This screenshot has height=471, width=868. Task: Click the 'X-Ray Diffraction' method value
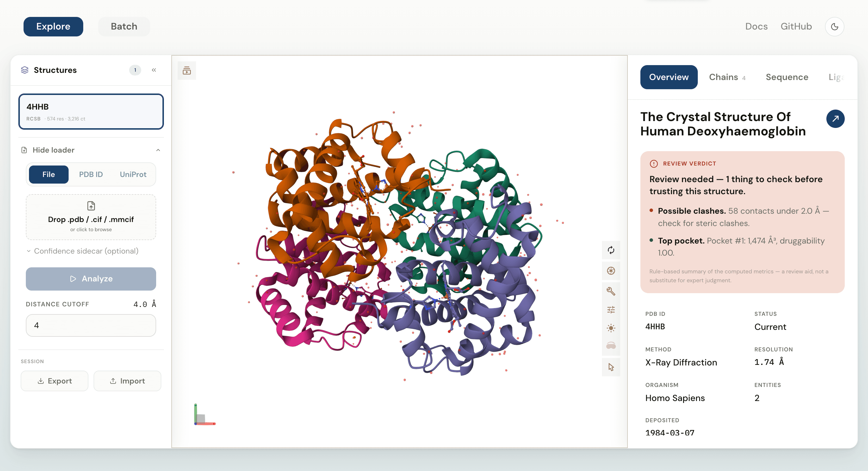coord(681,362)
